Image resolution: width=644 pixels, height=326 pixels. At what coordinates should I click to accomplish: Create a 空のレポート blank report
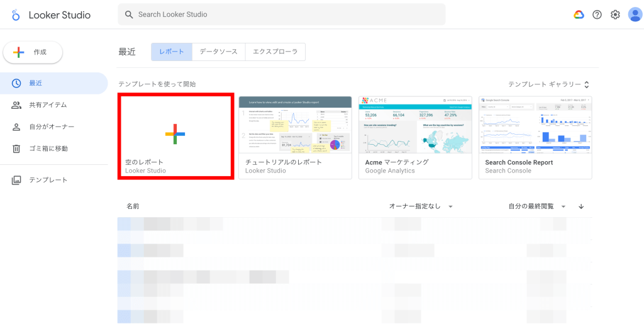click(176, 136)
